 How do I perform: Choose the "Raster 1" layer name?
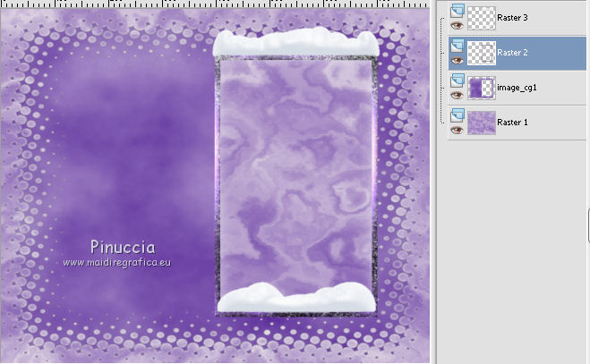point(512,123)
